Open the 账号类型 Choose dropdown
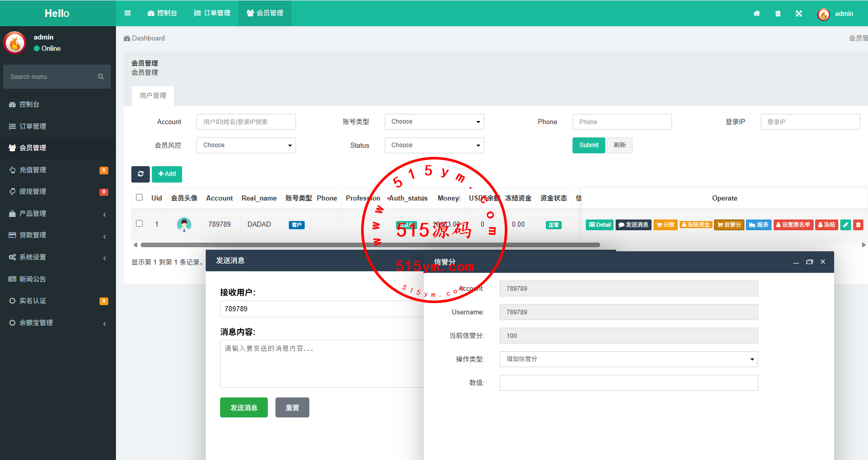This screenshot has width=868, height=460. pyautogui.click(x=434, y=122)
